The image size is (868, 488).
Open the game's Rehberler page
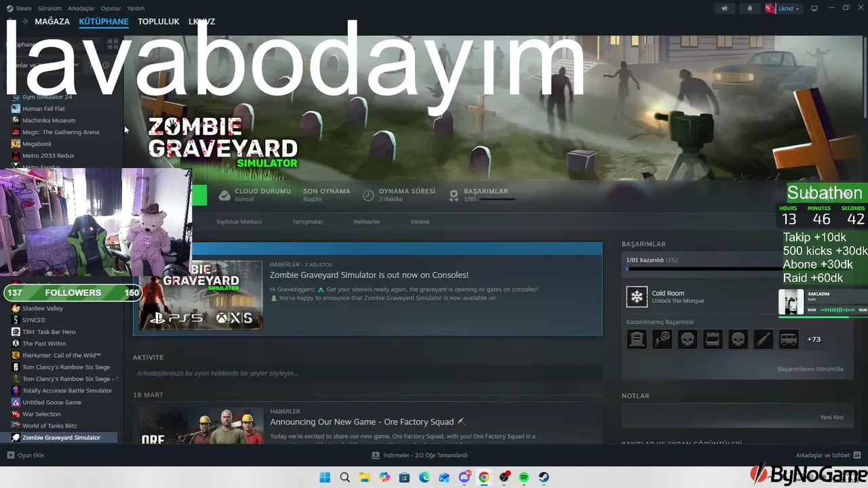(367, 222)
